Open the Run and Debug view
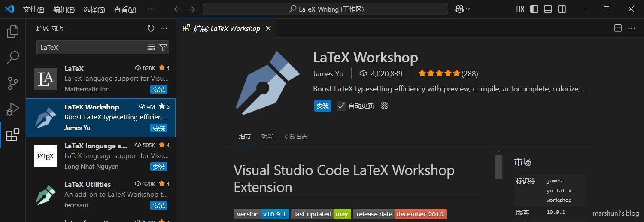Image resolution: width=644 pixels, height=222 pixels. pyautogui.click(x=13, y=109)
